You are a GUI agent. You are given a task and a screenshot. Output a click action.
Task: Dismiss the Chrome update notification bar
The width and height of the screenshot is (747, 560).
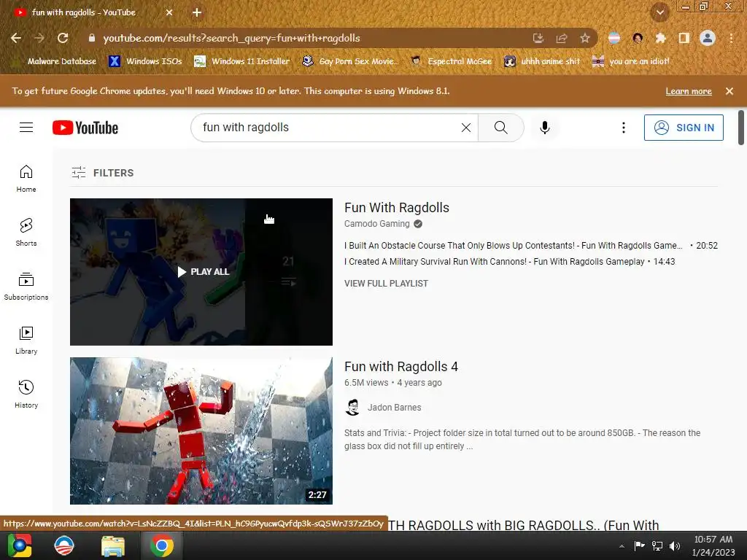coord(729,91)
